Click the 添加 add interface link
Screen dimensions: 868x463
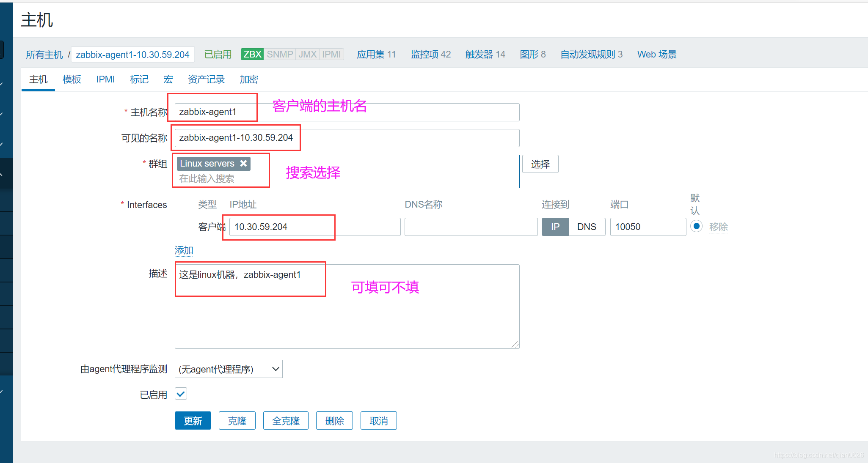point(184,250)
